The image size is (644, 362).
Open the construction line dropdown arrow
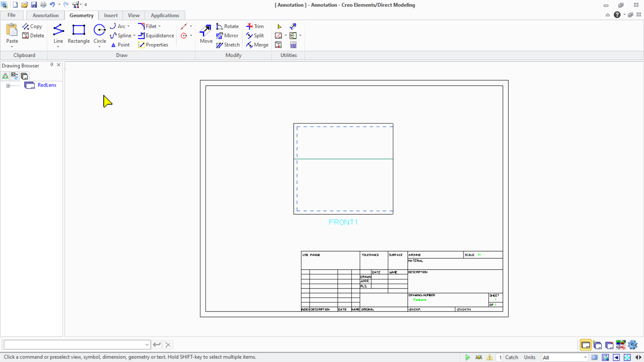click(x=191, y=26)
